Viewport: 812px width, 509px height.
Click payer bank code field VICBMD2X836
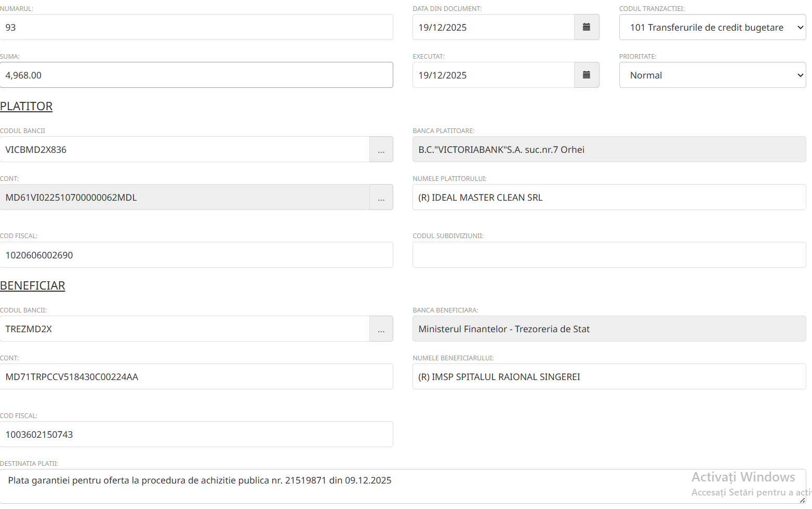184,150
